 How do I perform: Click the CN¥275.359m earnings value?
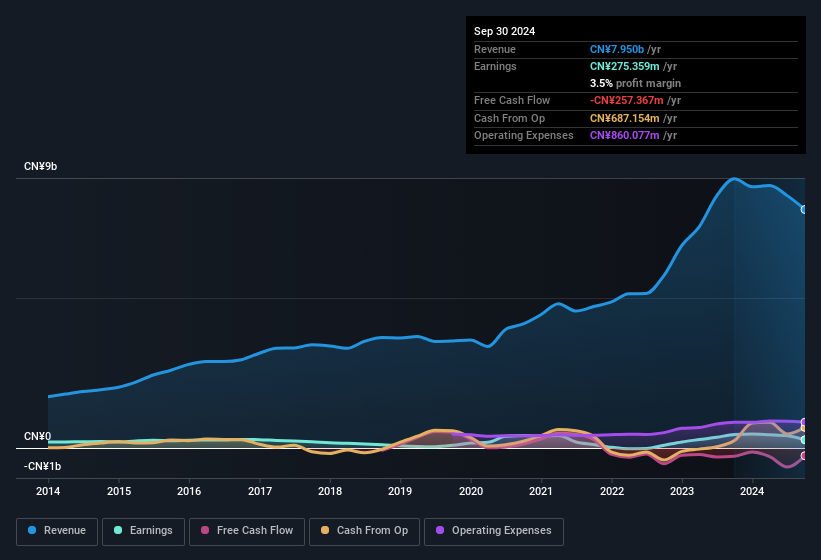(624, 66)
